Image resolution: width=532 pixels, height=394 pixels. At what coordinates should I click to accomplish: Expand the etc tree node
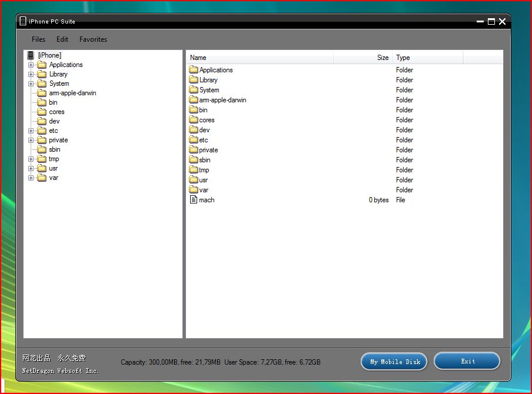coord(31,131)
